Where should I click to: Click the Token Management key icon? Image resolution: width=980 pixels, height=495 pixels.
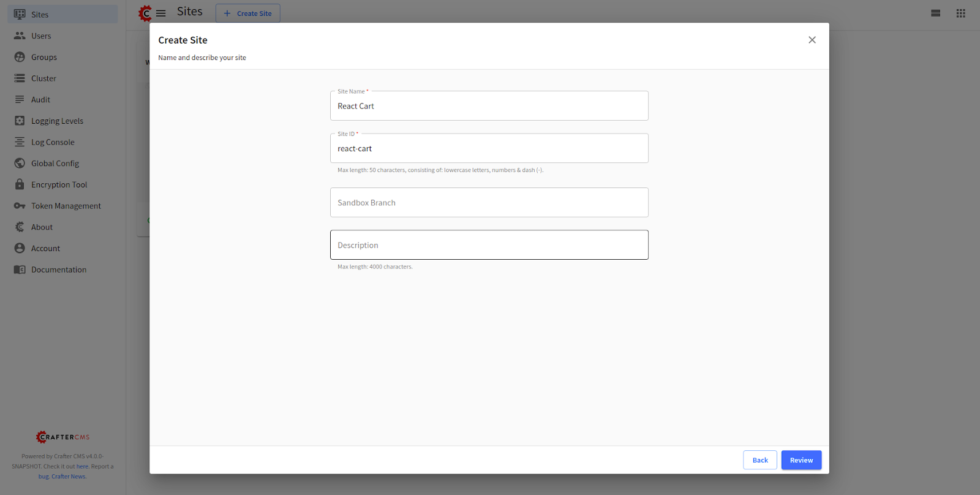20,206
